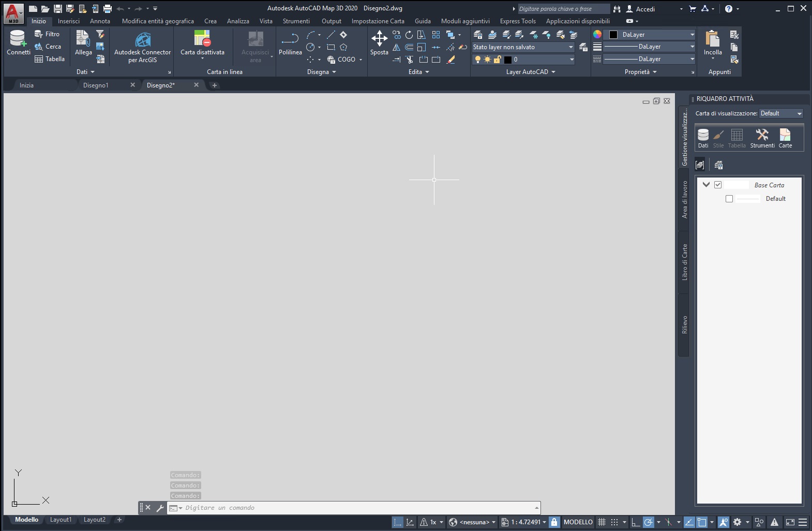Switch to the Layout1 tab
The width and height of the screenshot is (812, 531).
coord(61,520)
